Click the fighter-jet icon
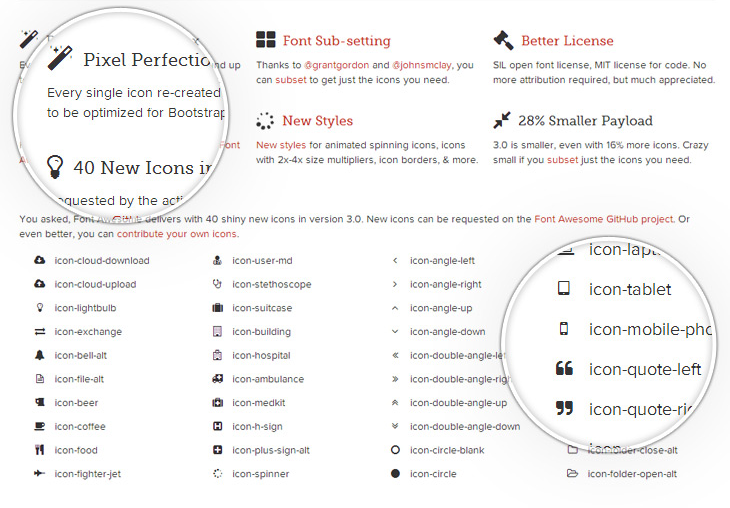Screen dimensions: 730x508 (40, 474)
